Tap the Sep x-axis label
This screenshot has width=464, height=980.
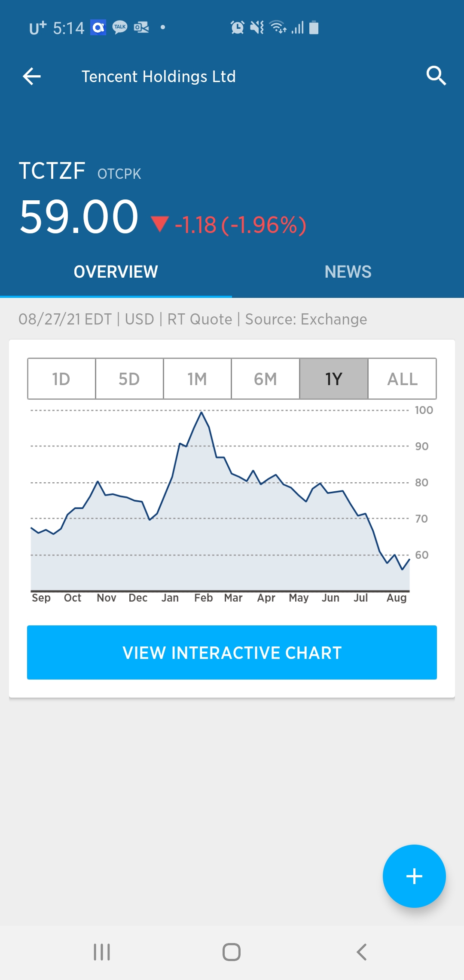click(x=41, y=598)
